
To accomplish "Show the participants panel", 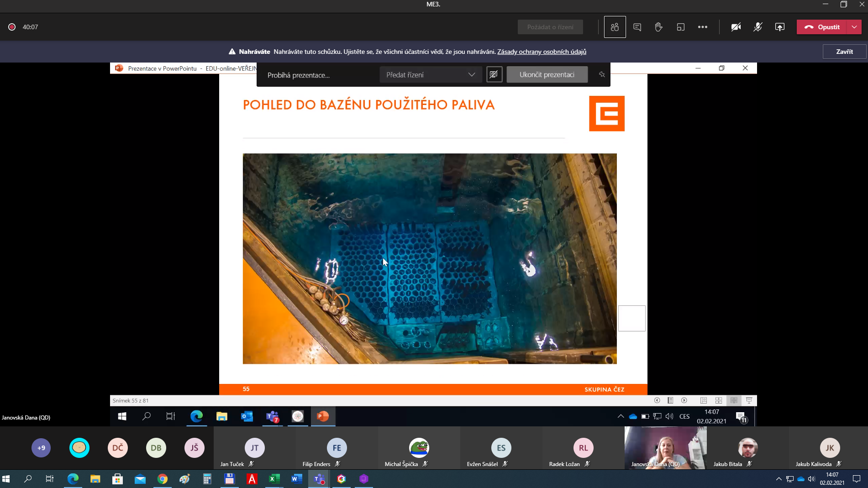I will click(615, 27).
